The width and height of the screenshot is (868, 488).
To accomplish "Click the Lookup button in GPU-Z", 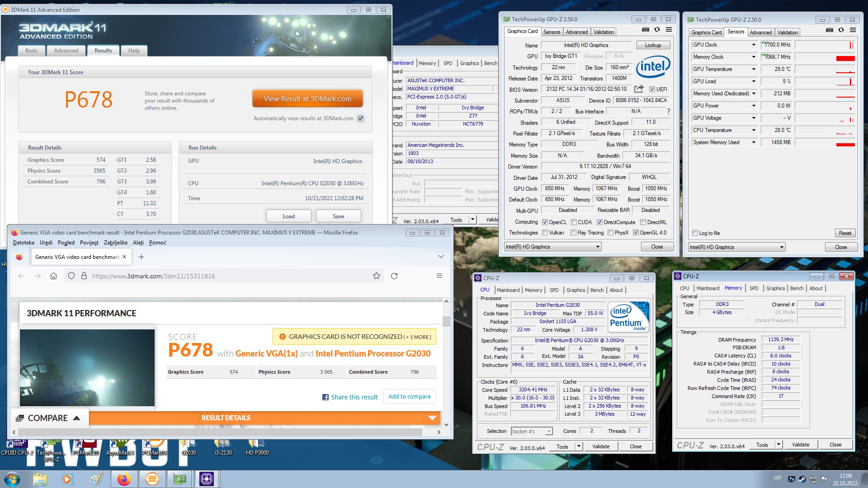I will 653,45.
